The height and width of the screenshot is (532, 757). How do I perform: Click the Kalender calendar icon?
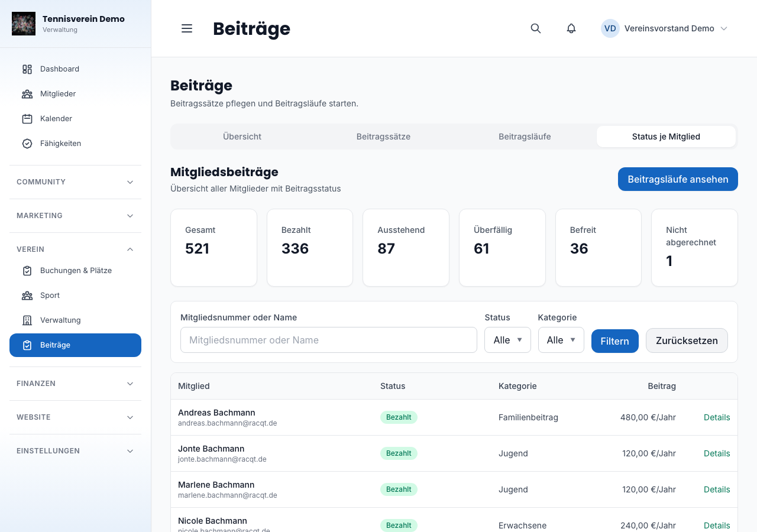(x=27, y=119)
